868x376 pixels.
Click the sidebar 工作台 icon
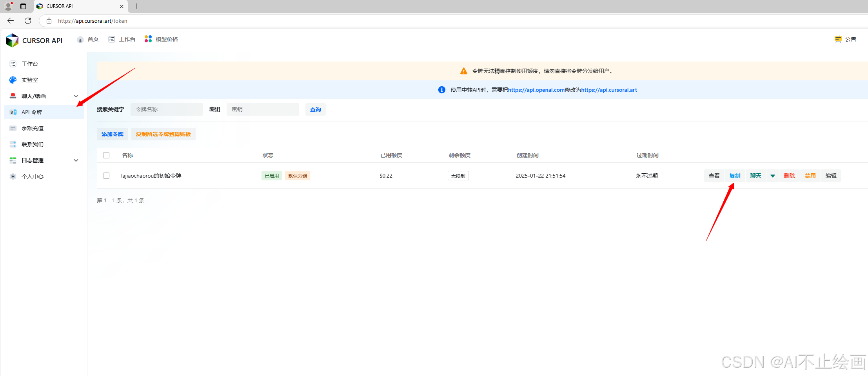tap(13, 64)
